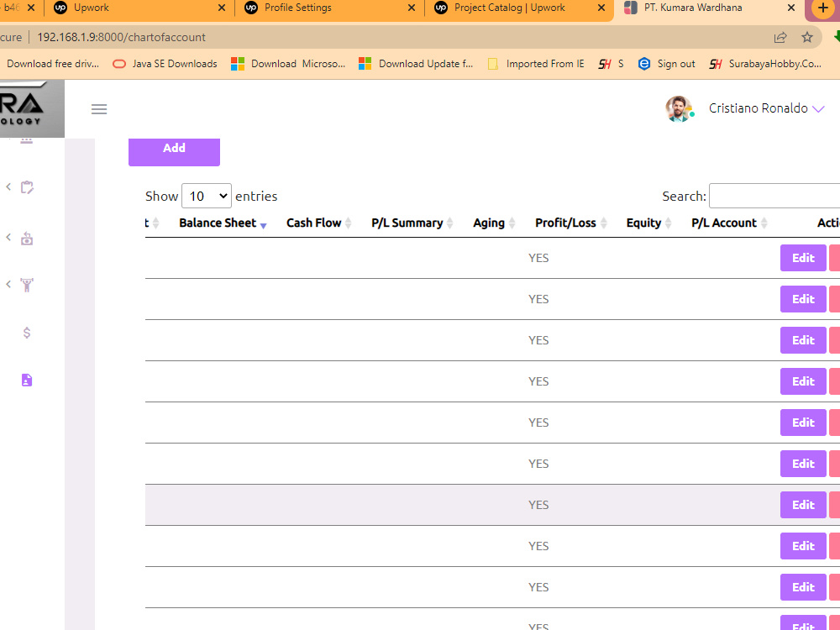Click Edit in the fifth row
The image size is (840, 630).
point(803,423)
